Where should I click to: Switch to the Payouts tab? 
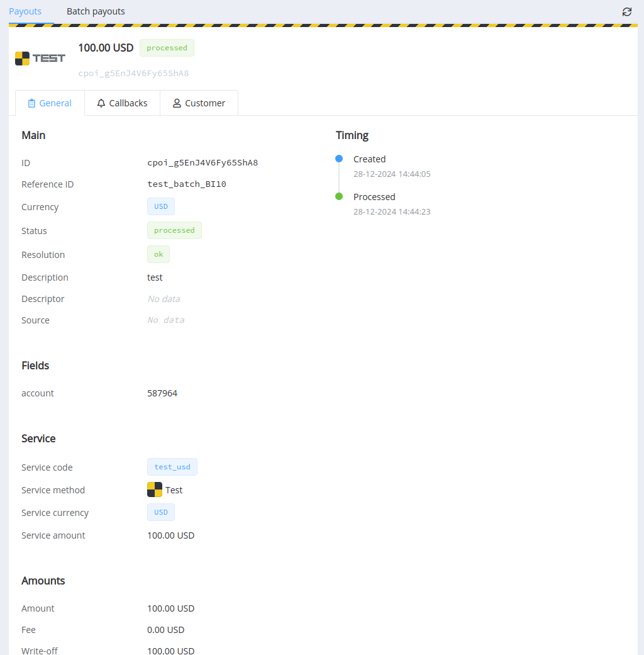point(25,11)
